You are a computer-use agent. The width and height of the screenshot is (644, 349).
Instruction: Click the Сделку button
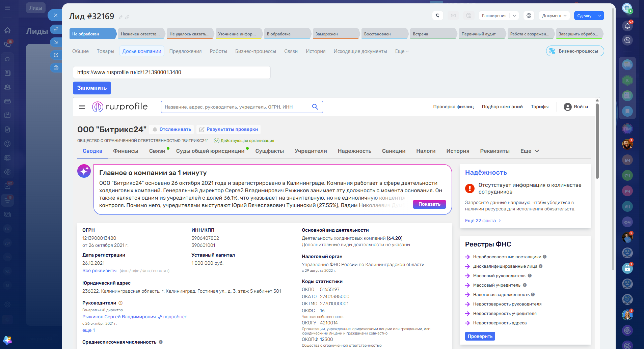point(584,16)
